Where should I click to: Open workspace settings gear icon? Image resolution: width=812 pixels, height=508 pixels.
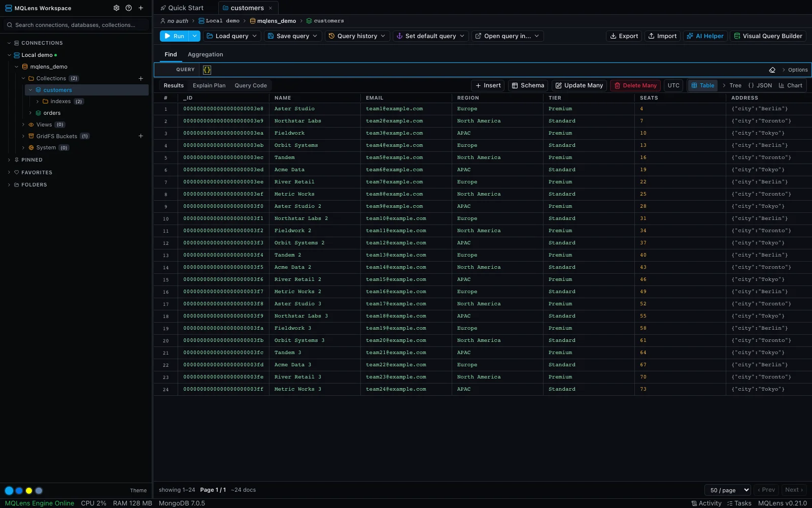tap(116, 8)
